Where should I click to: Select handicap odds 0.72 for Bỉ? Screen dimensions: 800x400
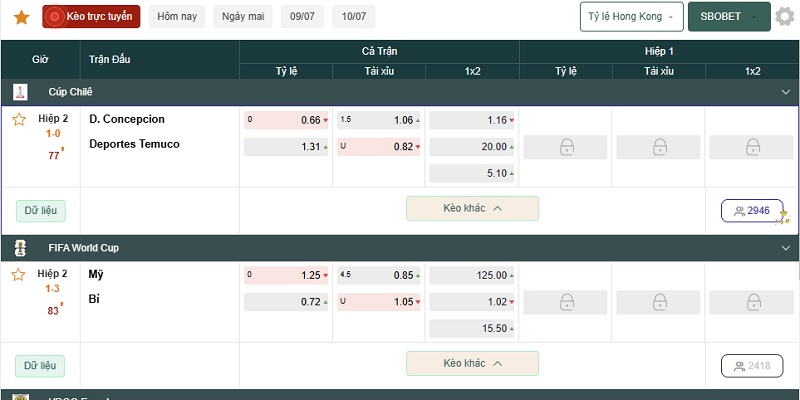(286, 302)
